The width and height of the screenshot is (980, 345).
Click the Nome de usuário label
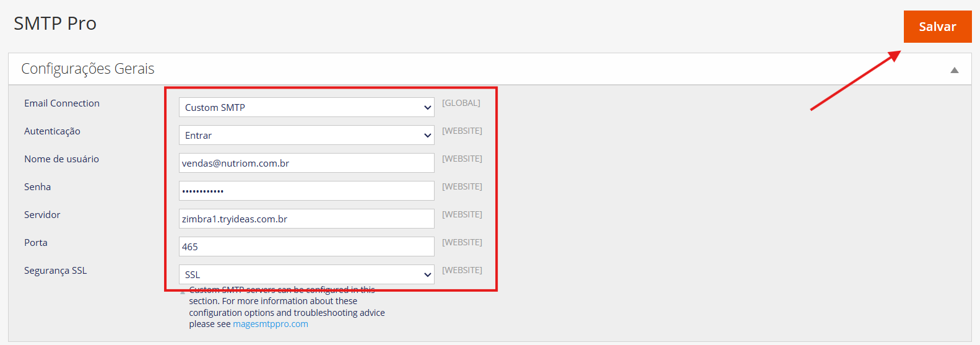[61, 159]
